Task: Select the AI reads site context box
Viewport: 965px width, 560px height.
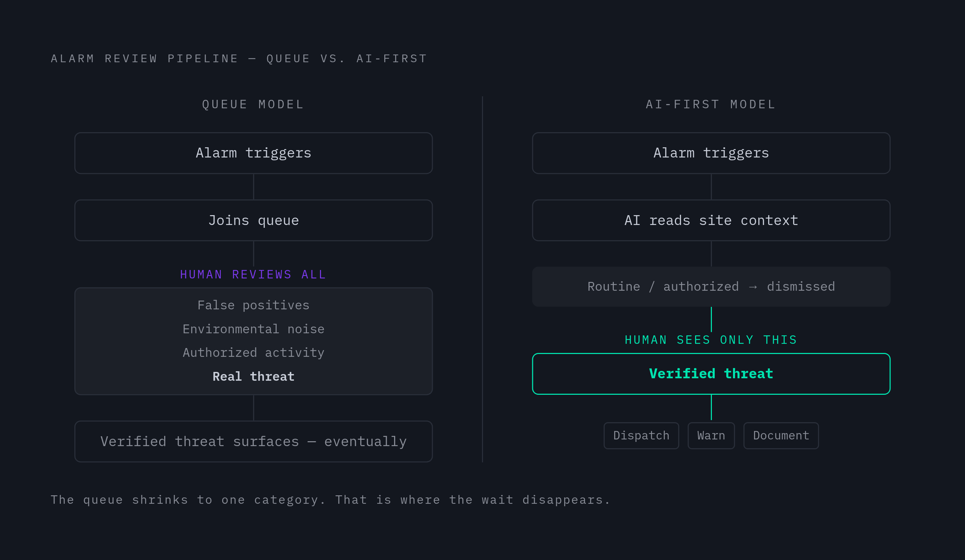Action: pos(711,220)
